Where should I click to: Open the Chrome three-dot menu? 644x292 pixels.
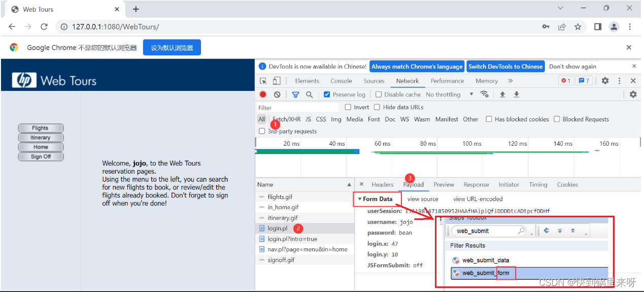630,27
